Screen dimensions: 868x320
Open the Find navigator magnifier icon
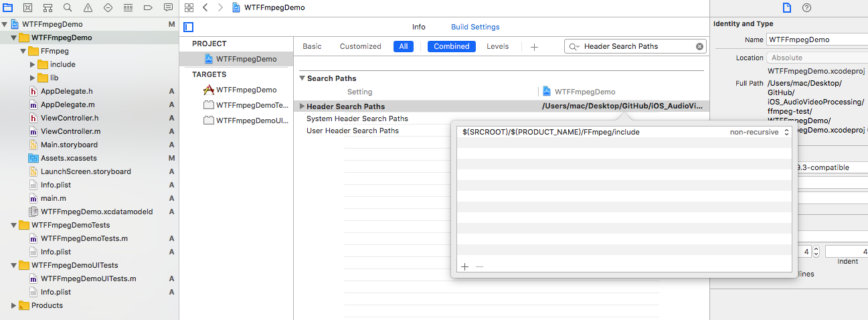68,8
